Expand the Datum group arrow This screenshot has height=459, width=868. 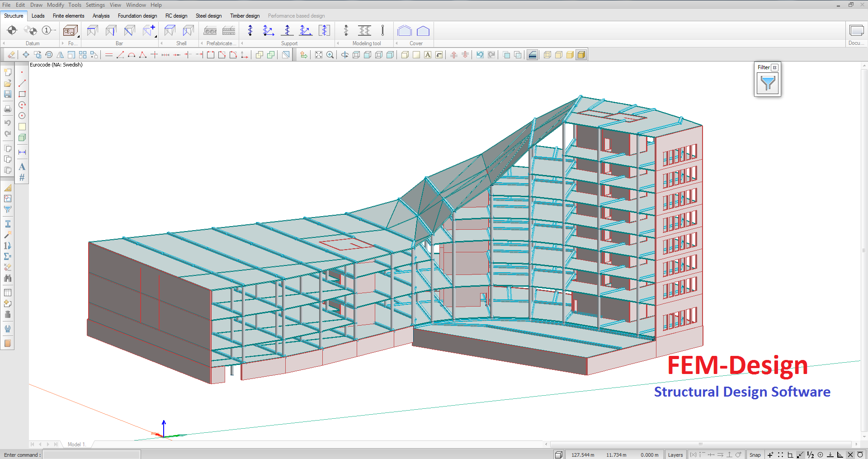[x=4, y=43]
